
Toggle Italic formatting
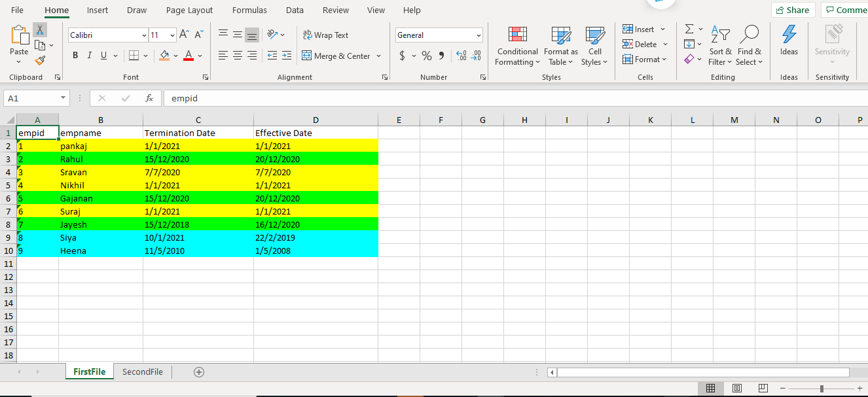[90, 56]
